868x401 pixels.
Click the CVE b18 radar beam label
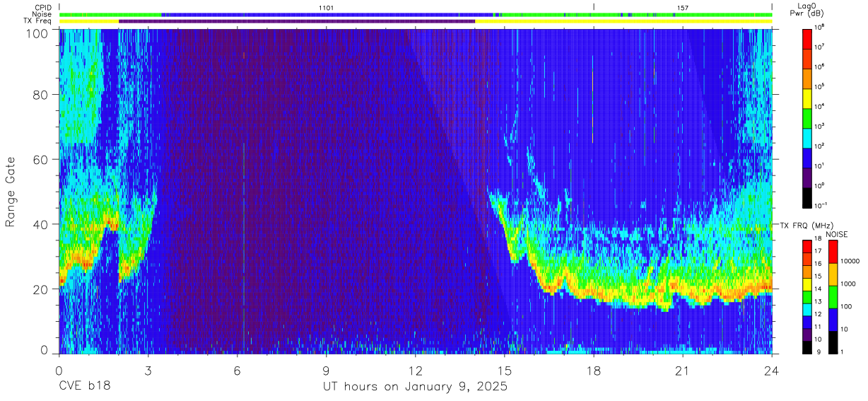(x=84, y=387)
